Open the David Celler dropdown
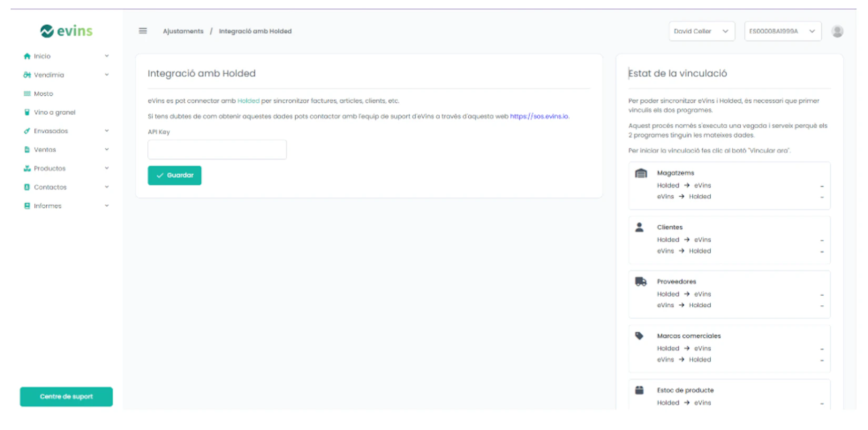The width and height of the screenshot is (868, 430). tap(701, 32)
